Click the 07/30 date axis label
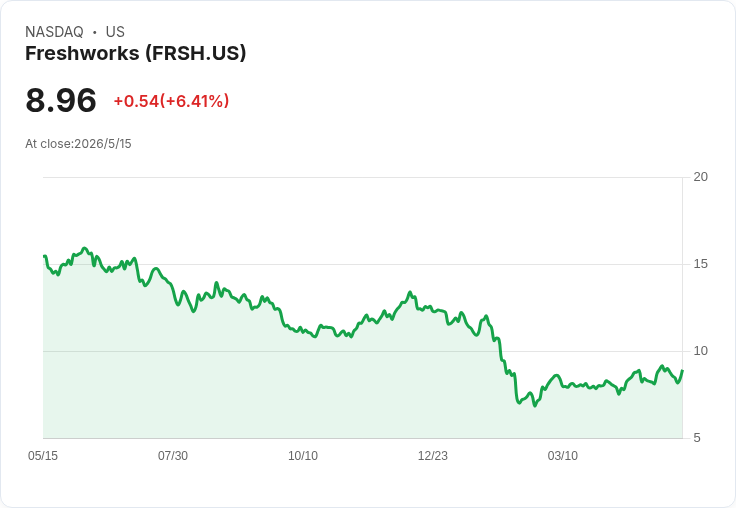This screenshot has width=736, height=508. 173,455
